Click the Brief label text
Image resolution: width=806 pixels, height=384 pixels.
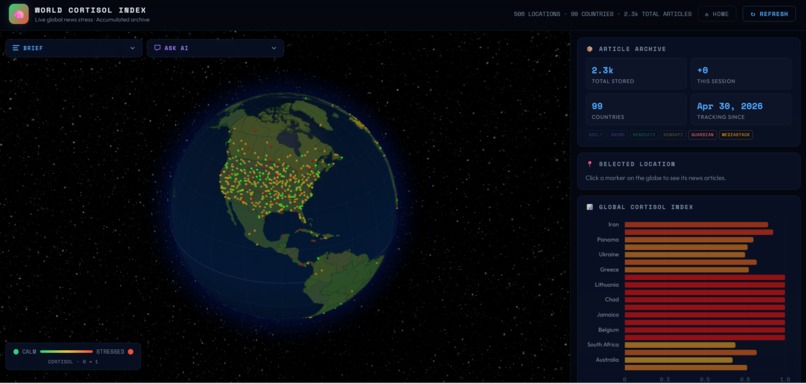(x=33, y=48)
